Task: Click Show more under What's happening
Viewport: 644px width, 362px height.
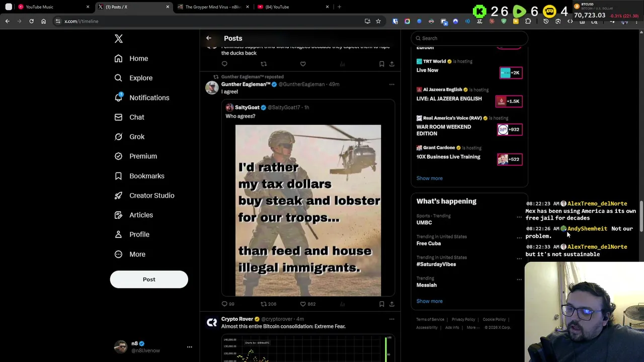Action: [430, 301]
